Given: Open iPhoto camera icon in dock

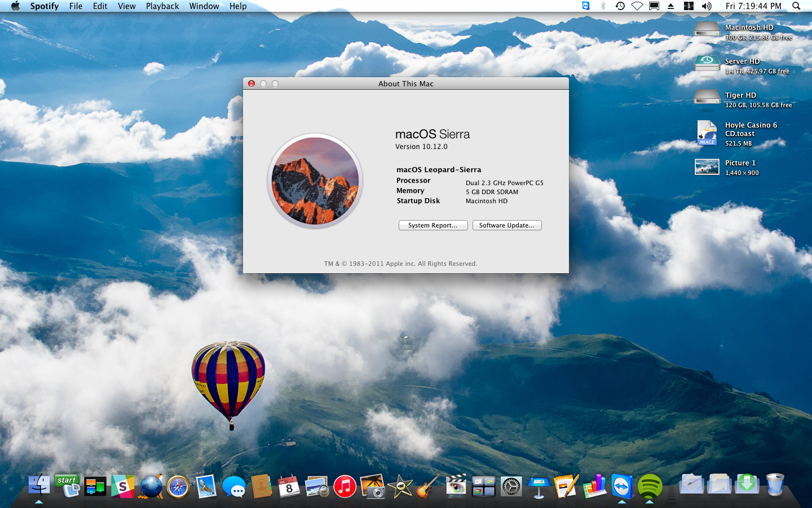Looking at the screenshot, I should click(x=372, y=486).
